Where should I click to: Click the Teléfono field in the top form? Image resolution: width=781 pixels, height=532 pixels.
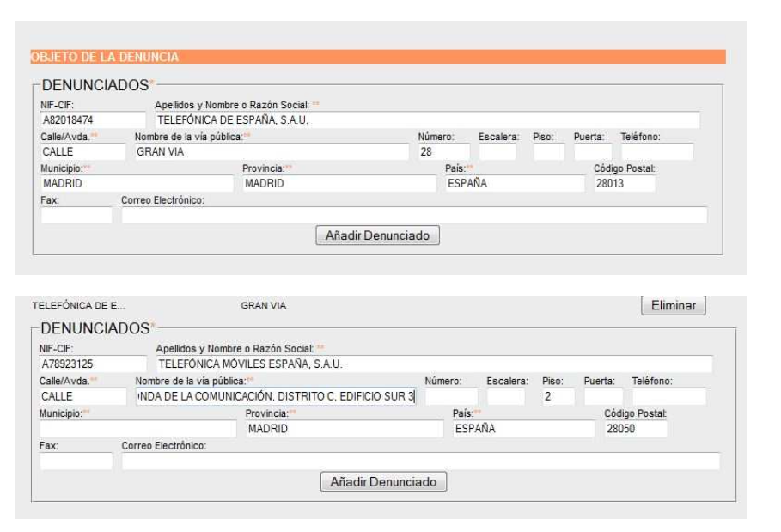pyautogui.click(x=657, y=152)
